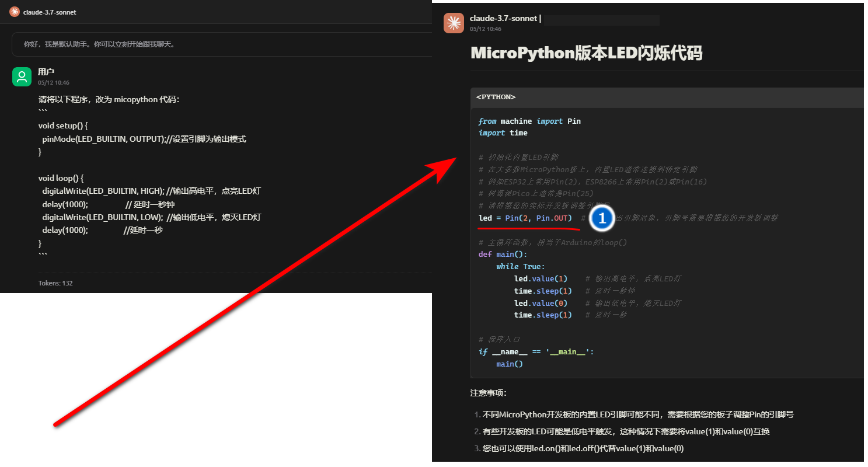Viewport: 868px width, 467px height.
Task: Click the code line def main():
Action: pos(503,254)
